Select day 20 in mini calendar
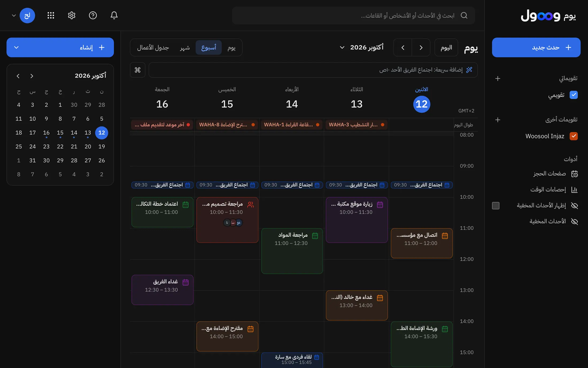Viewport: 588px width, 368px height. click(88, 146)
